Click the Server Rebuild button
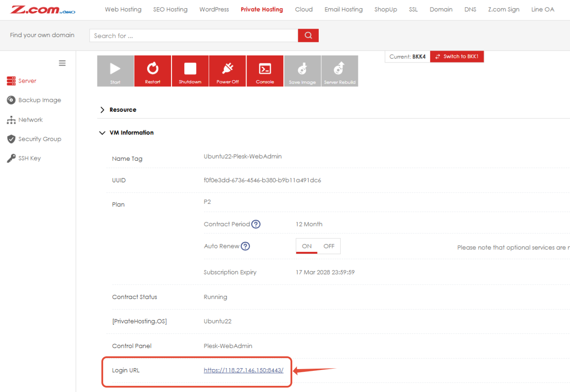The image size is (570, 392). tap(339, 71)
